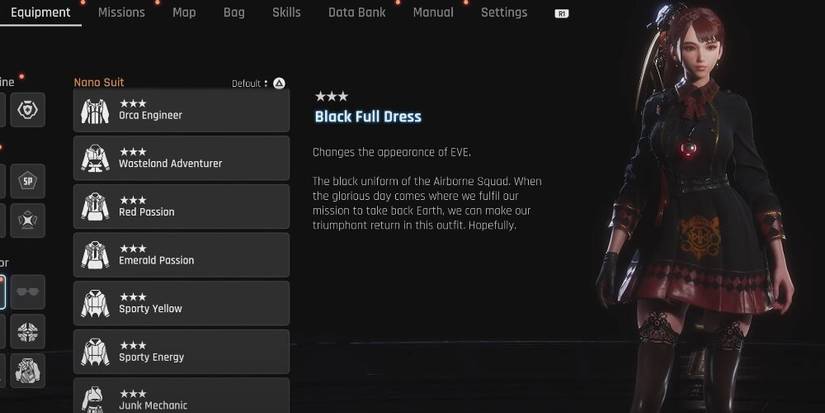Select the round drone slot icon
This screenshot has width=825, height=413.
28,331
